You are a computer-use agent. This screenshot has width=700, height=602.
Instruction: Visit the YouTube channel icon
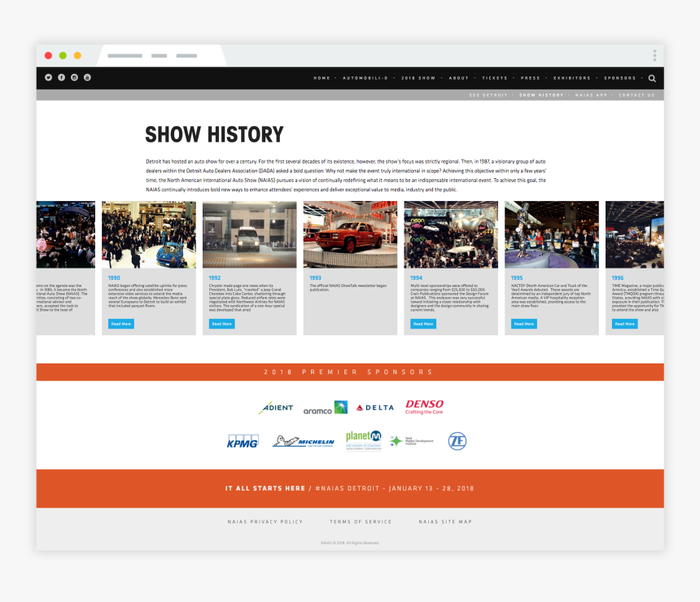click(86, 78)
